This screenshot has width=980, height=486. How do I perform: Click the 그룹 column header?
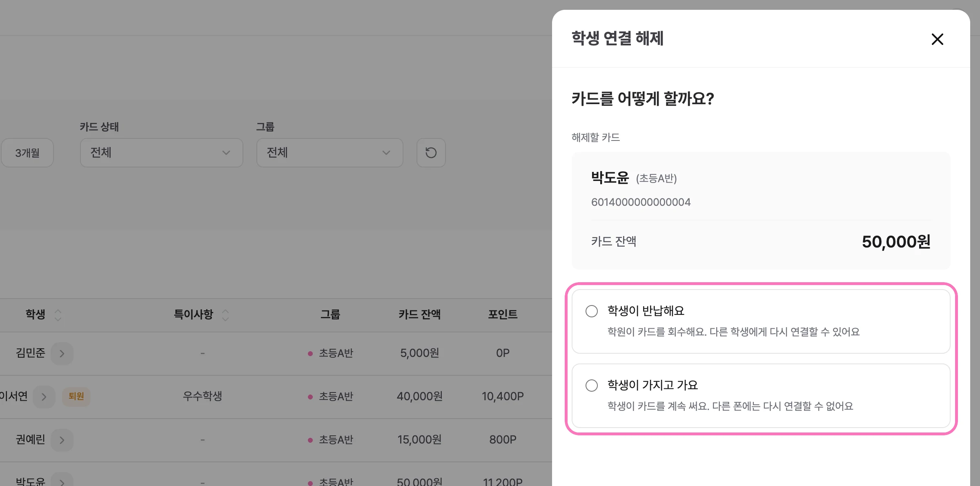(330, 314)
